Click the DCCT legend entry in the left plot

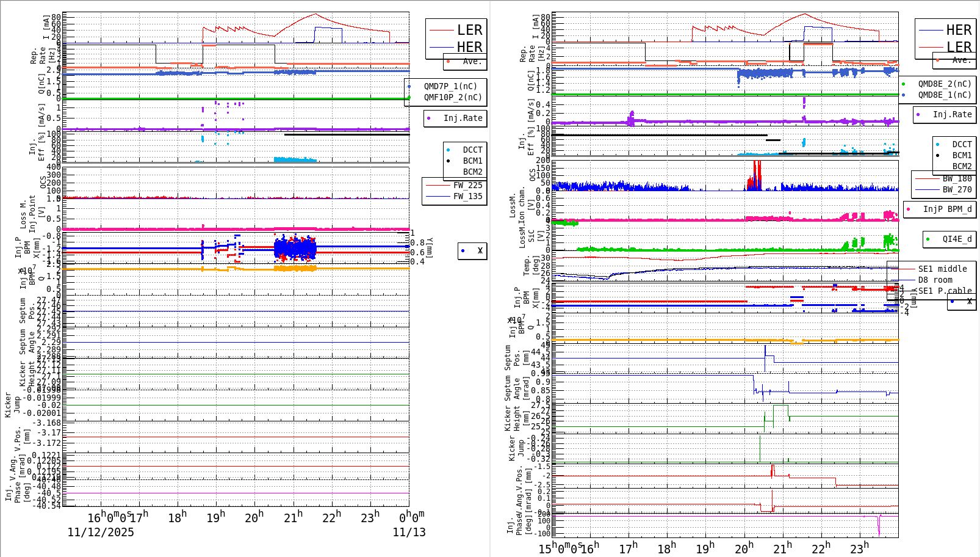472,150
